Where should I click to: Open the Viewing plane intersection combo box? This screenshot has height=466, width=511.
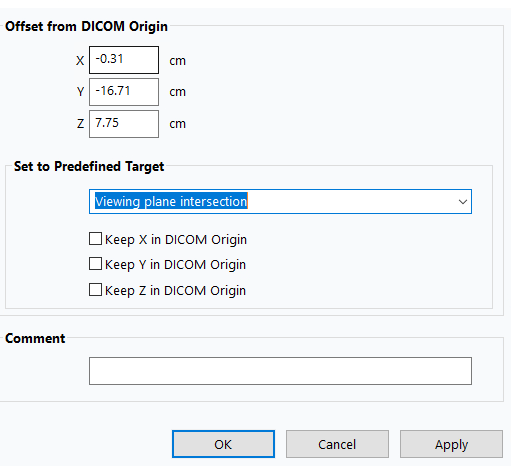280,202
